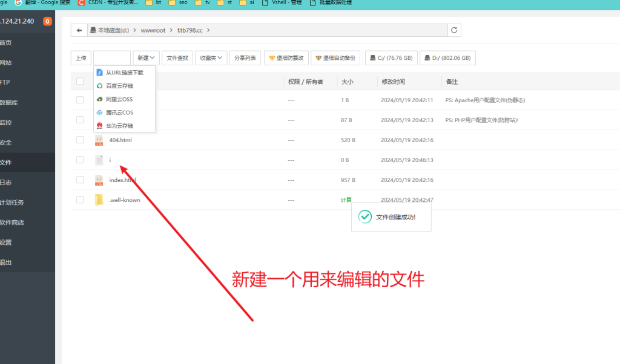Viewport: 620px width, 364px height.
Task: Click Huawei cloud storage icon option
Action: coord(100,126)
